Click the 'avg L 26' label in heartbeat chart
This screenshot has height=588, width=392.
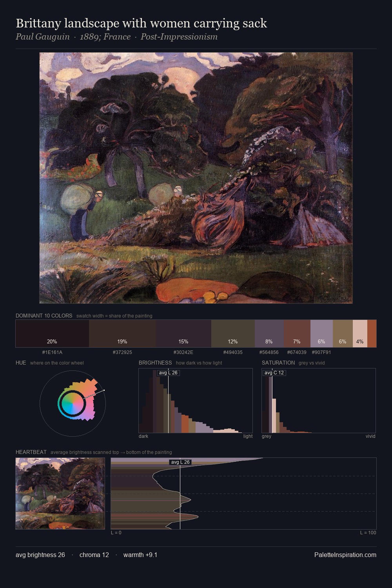[x=180, y=462]
